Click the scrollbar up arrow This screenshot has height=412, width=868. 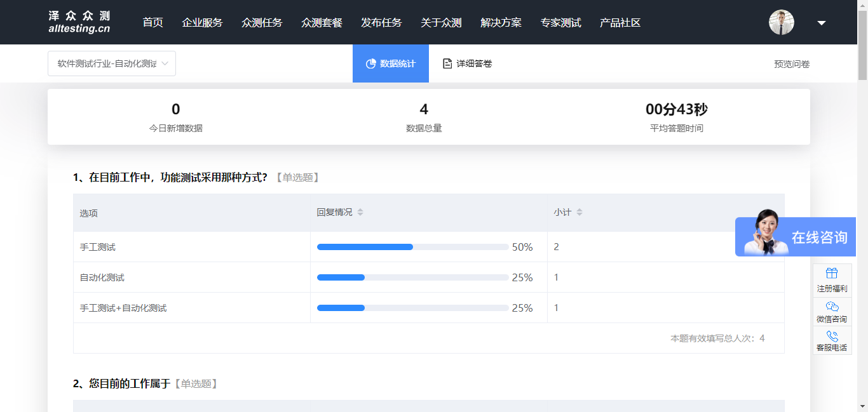coord(862,5)
